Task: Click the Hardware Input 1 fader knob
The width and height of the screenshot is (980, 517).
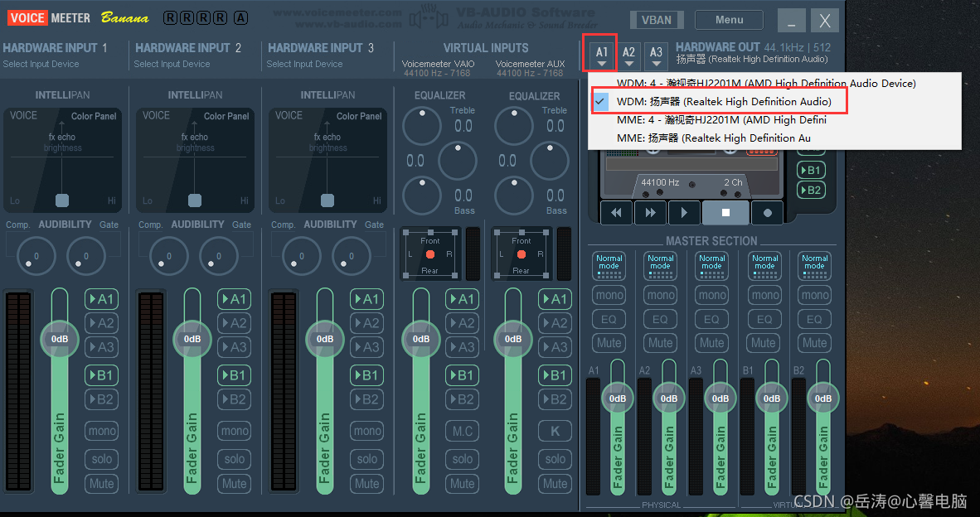Action: pyautogui.click(x=60, y=339)
